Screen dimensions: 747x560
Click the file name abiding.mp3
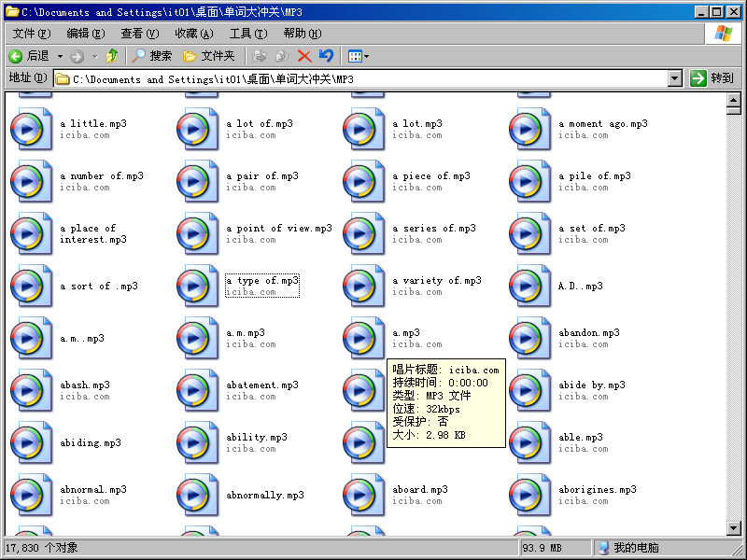[x=90, y=442]
